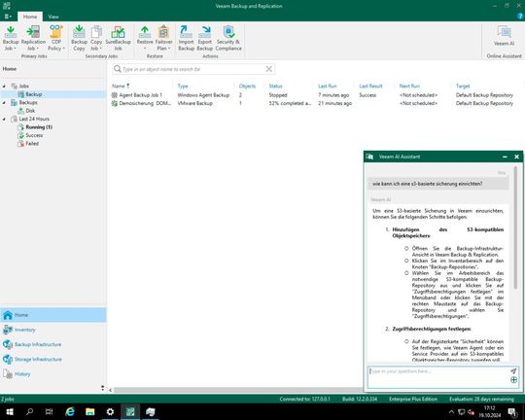Open Security & Compliance in the ribbon
Viewport: 525px width, 420px height.
[228, 38]
